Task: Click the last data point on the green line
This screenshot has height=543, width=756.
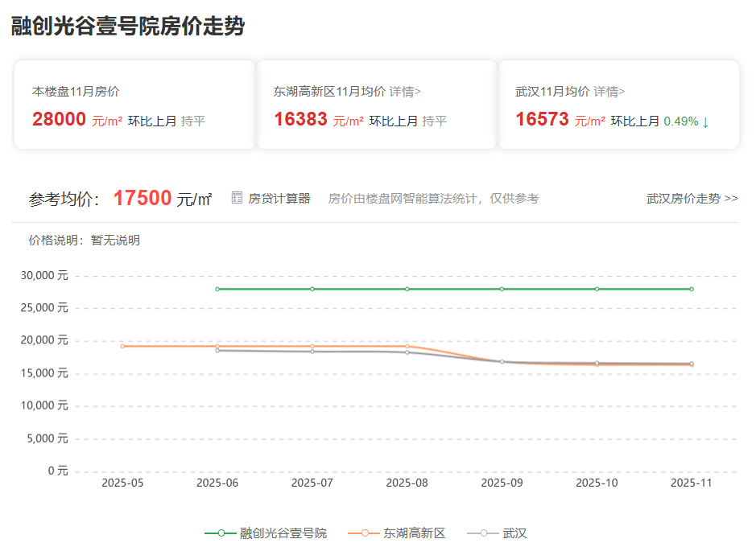Action: point(691,288)
